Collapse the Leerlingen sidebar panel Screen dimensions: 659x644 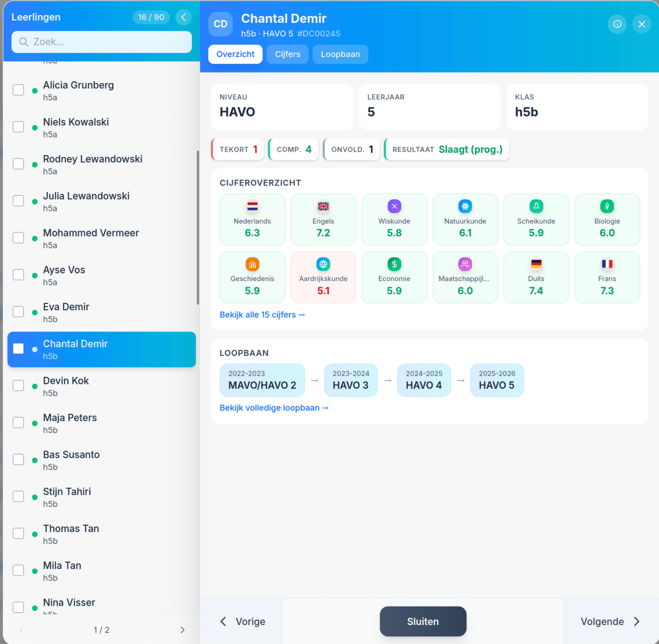point(183,17)
